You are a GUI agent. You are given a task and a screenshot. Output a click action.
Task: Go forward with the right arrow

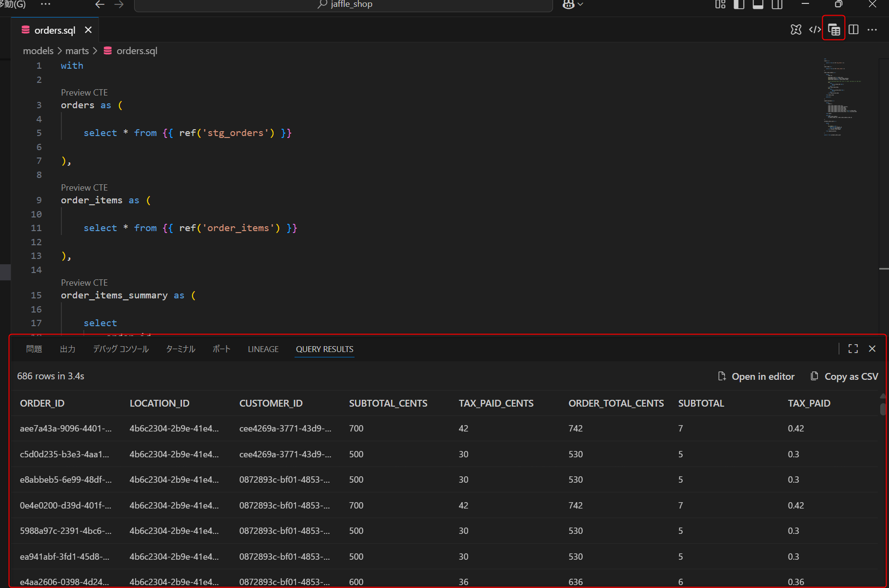click(x=119, y=4)
